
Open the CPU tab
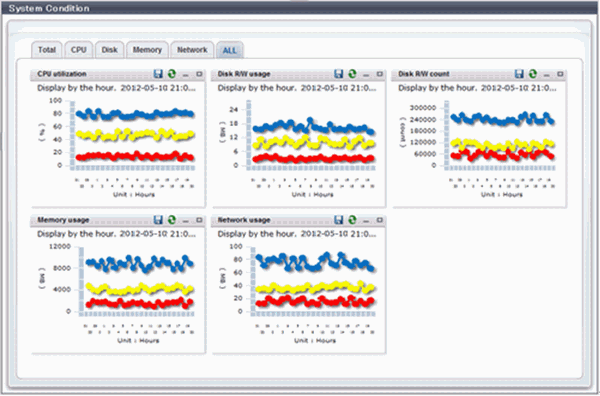click(x=78, y=50)
